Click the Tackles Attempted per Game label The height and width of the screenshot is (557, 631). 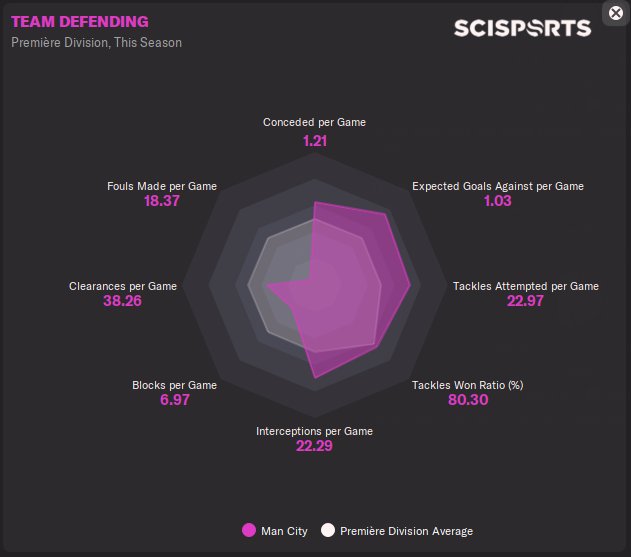coord(526,286)
